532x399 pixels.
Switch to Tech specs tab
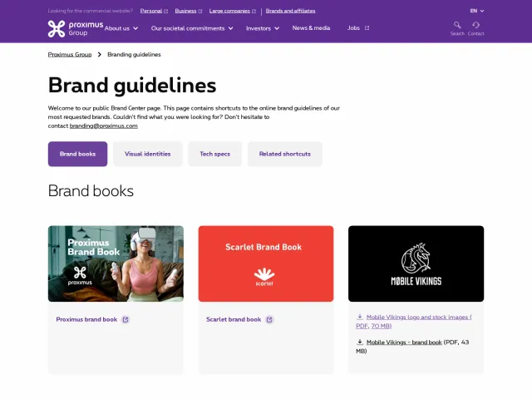point(214,154)
